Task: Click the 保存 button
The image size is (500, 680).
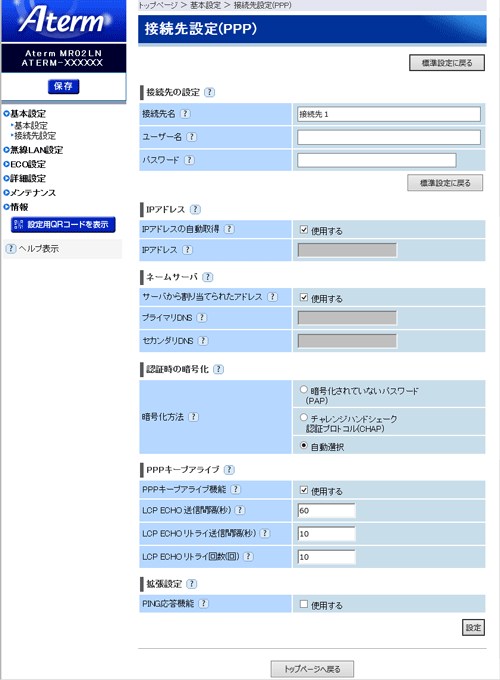Action: coord(63,86)
